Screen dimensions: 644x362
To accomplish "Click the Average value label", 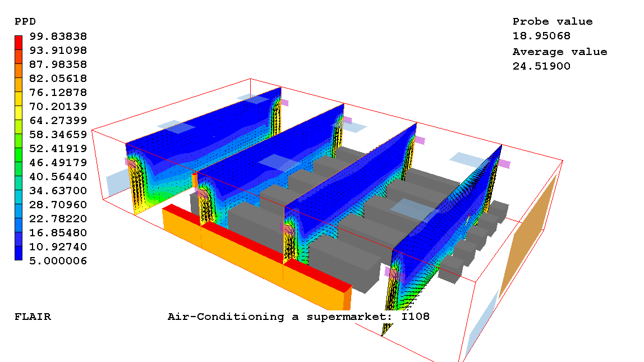I will click(559, 52).
